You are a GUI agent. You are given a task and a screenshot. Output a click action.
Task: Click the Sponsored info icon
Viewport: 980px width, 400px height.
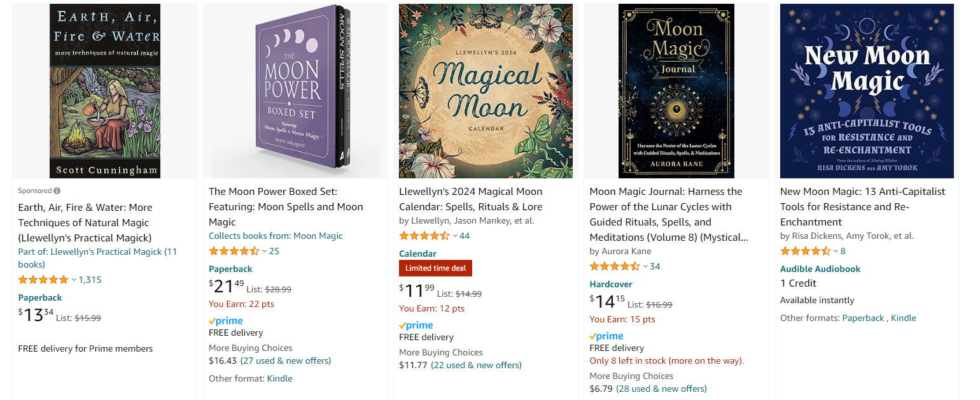tap(57, 190)
